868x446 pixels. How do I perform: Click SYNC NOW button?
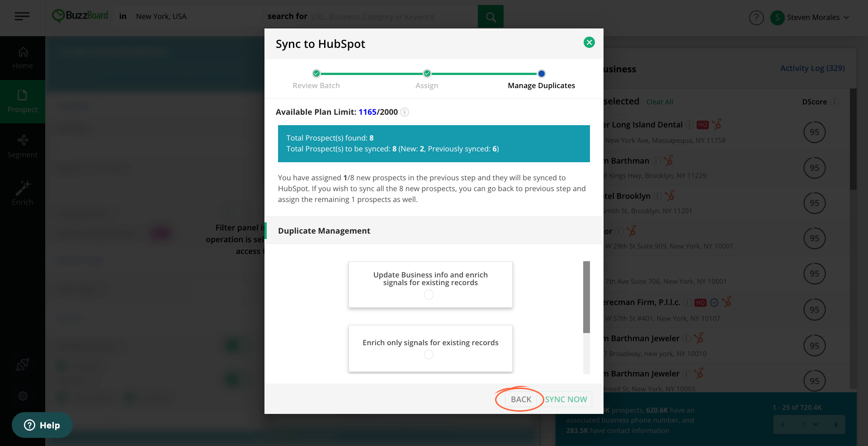click(x=566, y=399)
